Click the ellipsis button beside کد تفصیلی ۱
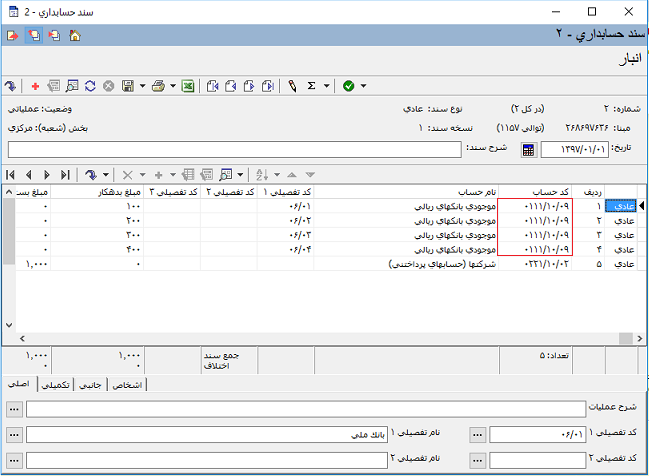This screenshot has width=649, height=476. (477, 435)
